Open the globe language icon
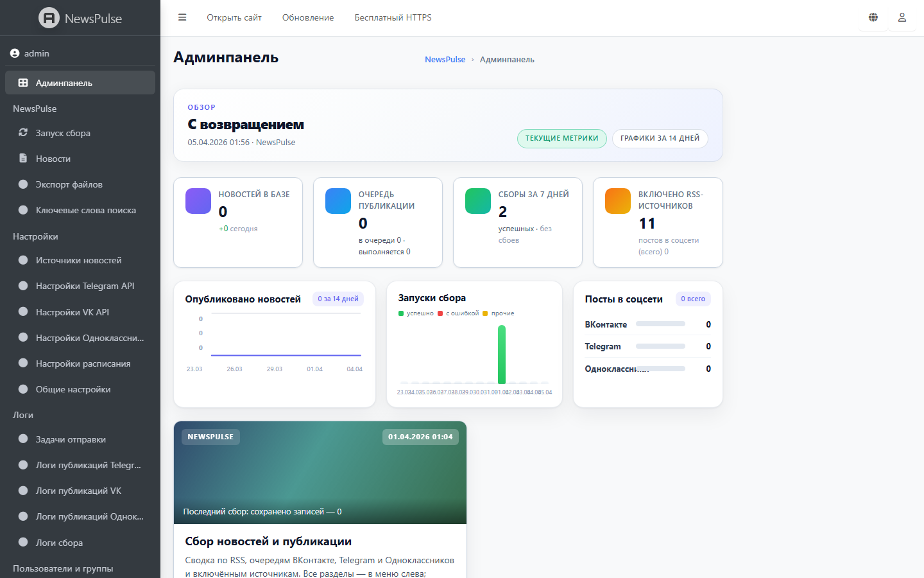The height and width of the screenshot is (578, 924). click(873, 17)
